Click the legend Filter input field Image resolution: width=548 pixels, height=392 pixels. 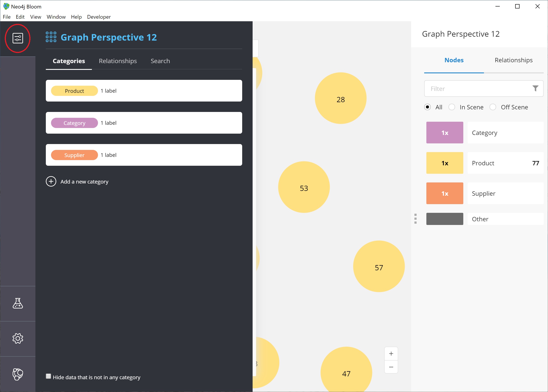click(484, 89)
